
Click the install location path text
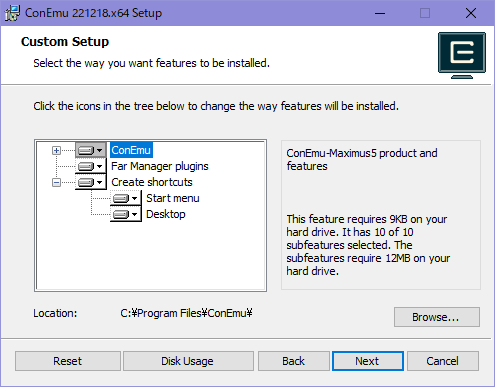click(186, 313)
